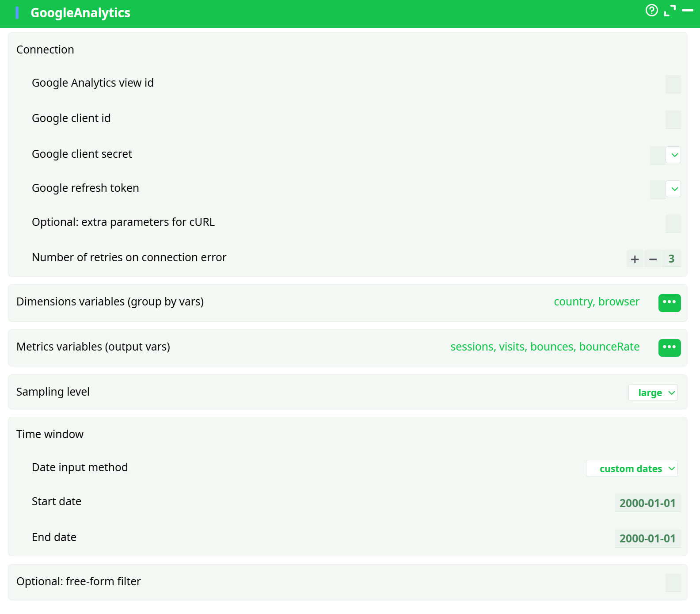Viewport: 700px width, 614px height.
Task: Click the country, browser dimensions text
Action: click(596, 302)
